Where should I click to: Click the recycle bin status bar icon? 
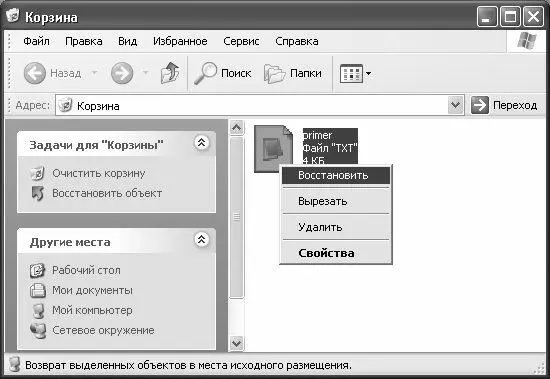[14, 365]
